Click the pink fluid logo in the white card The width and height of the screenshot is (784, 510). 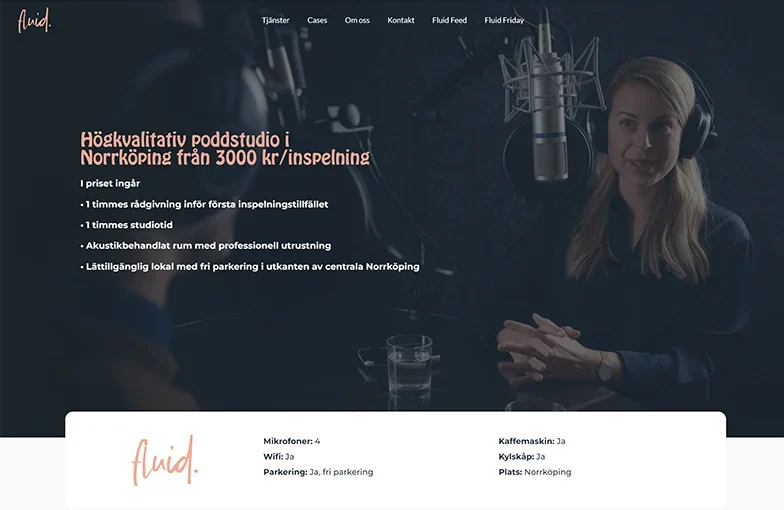click(x=165, y=460)
